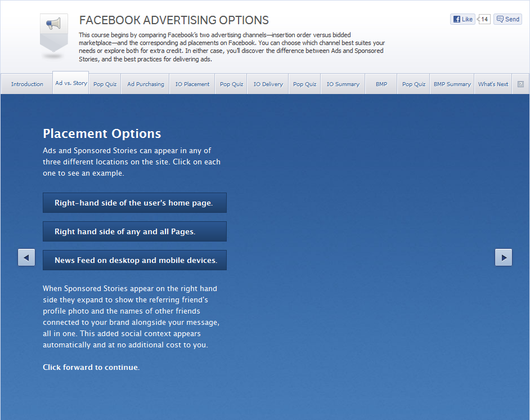The image size is (530, 420).
Task: Go to the previous slide arrow
Action: pos(26,258)
